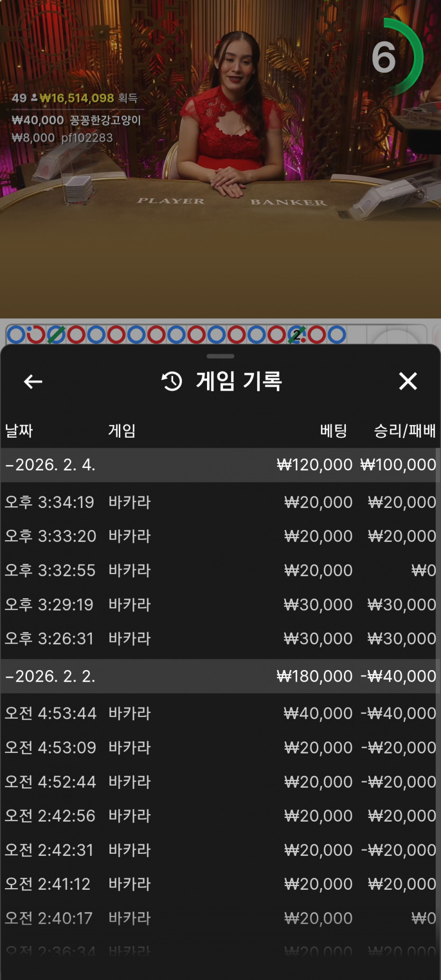Open the 오후 3:29:19 바카라 record

[x=220, y=605]
